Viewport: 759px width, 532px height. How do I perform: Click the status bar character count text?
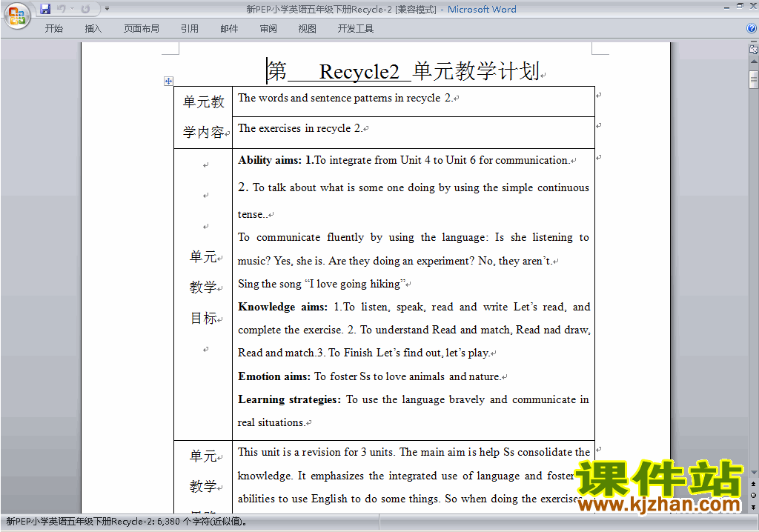[x=127, y=522]
